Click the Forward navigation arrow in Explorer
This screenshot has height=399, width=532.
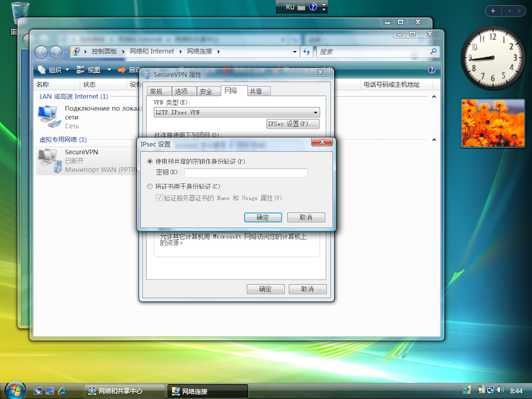coord(55,52)
